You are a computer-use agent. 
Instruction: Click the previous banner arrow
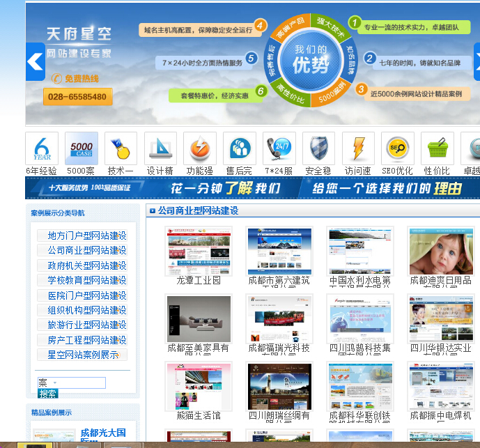coord(36,61)
